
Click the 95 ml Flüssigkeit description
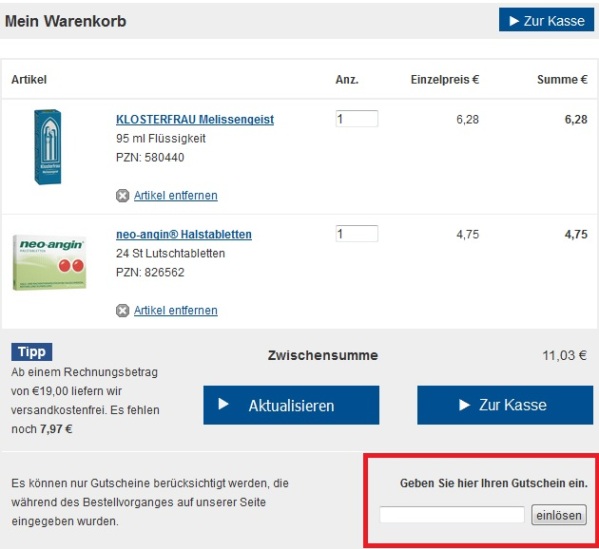click(161, 138)
